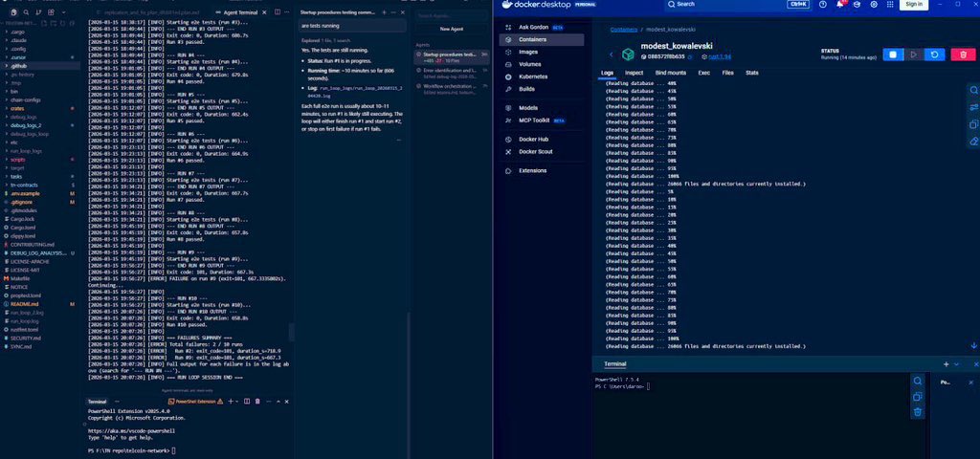Expand the debug_logs_2 folder

(x=40, y=125)
